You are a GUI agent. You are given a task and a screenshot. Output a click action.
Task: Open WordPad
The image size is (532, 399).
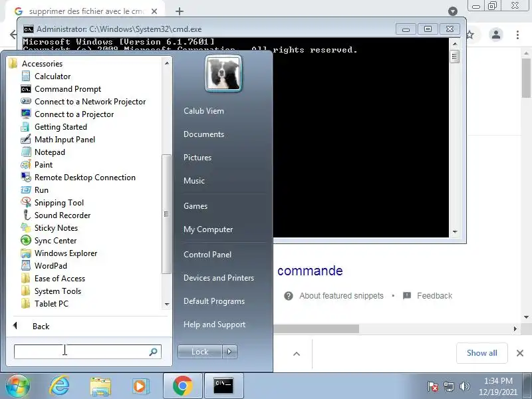click(44, 265)
